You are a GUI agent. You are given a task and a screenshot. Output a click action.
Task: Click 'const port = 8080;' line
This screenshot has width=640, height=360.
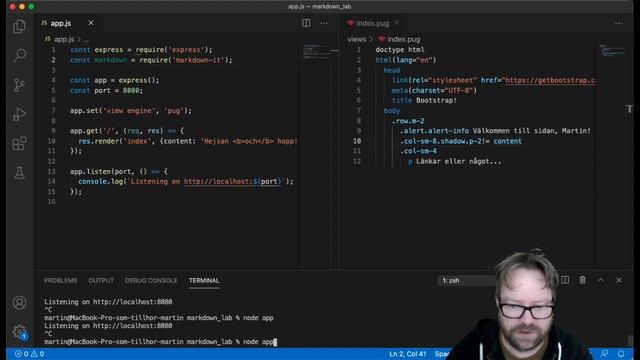pyautogui.click(x=107, y=91)
